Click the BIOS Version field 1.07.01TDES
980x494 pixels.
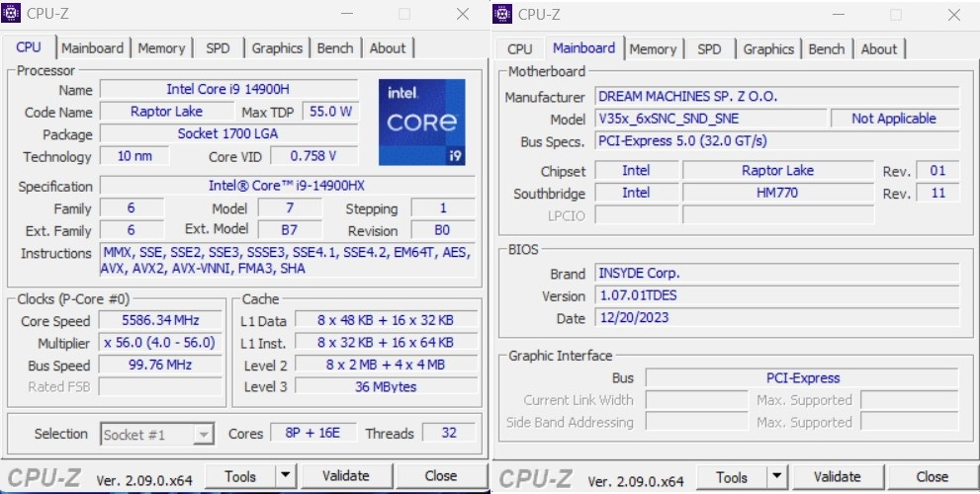click(776, 295)
